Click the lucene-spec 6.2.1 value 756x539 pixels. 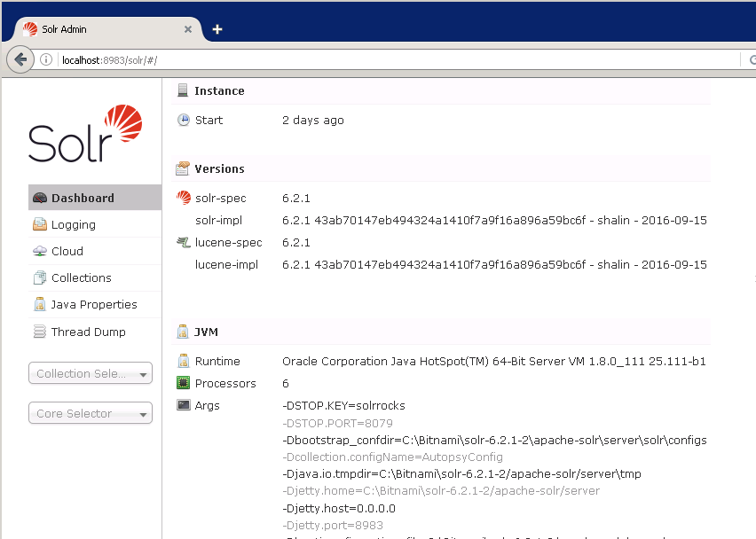[296, 242]
